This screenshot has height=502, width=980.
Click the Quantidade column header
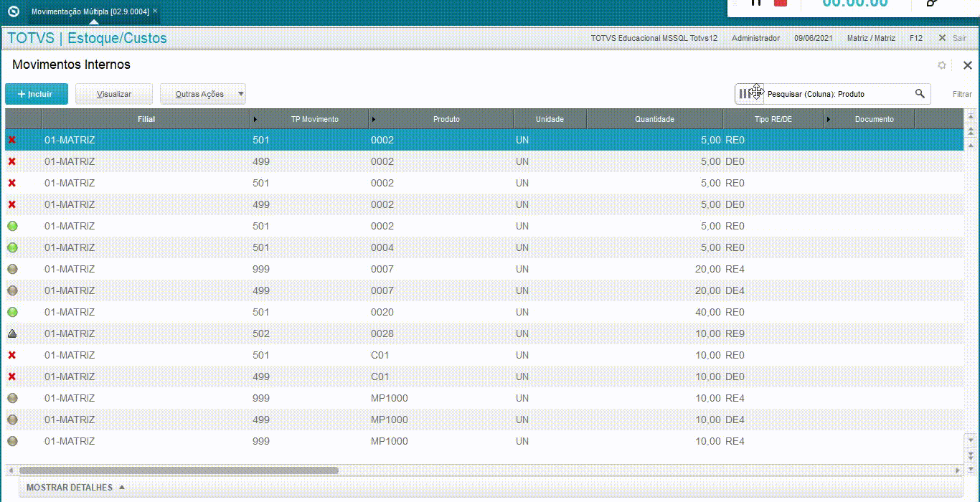pyautogui.click(x=654, y=119)
